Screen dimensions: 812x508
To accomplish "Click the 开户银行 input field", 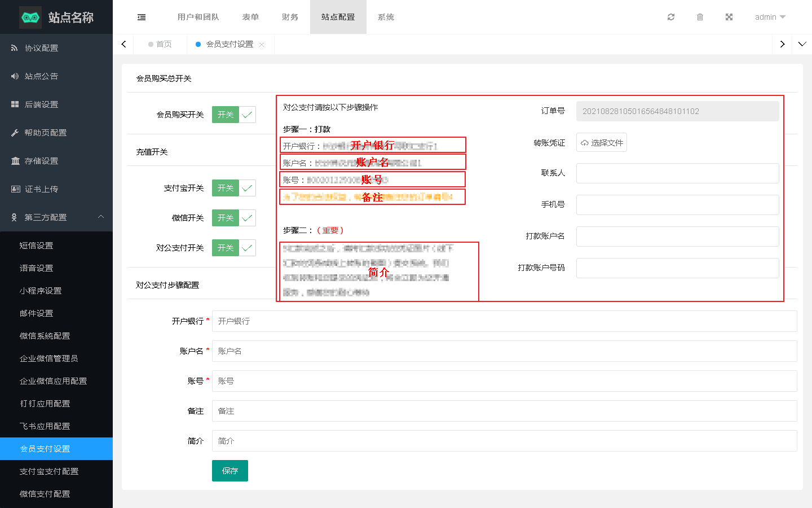I will click(504, 321).
